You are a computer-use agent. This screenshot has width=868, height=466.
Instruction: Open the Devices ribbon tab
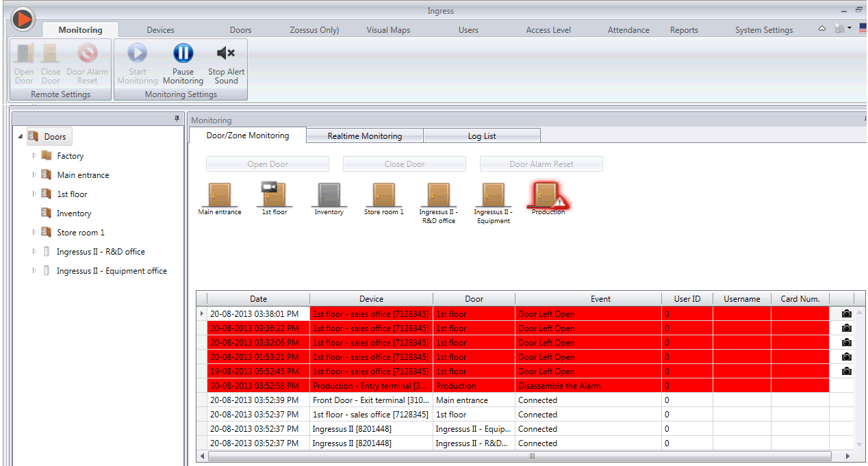click(160, 30)
